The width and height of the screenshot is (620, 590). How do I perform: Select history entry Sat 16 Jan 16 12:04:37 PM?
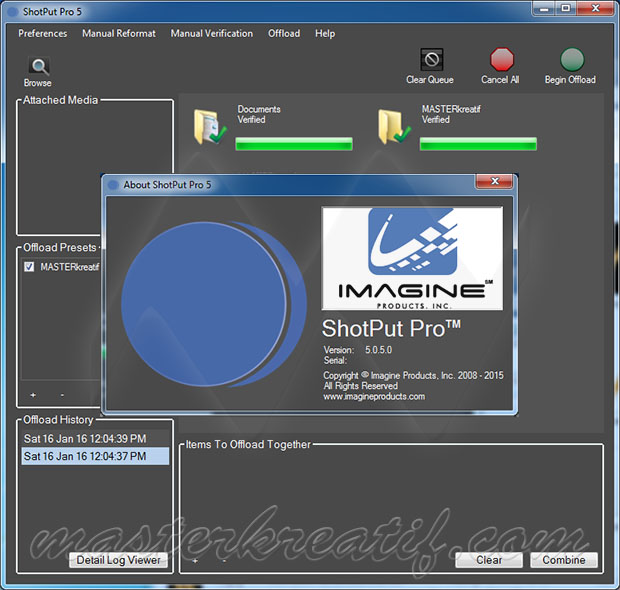tap(95, 456)
